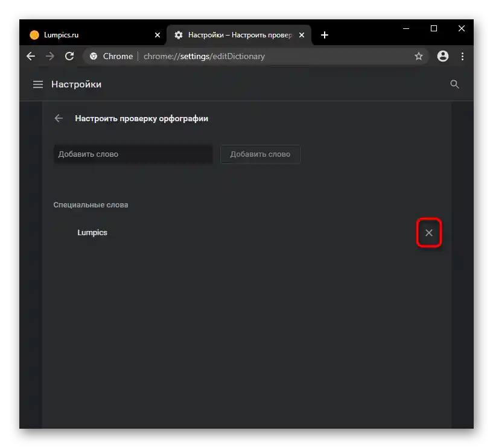Click the Настроить проверку орфографии heading
Screen dimensions: 493x448
141,118
